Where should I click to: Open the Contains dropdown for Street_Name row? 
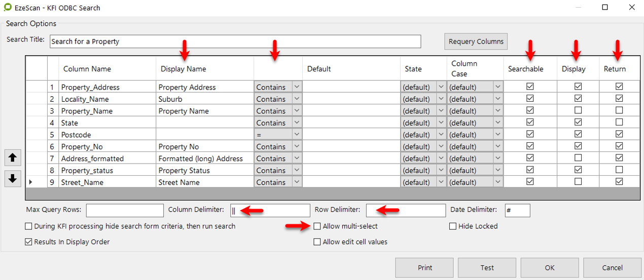tap(297, 182)
